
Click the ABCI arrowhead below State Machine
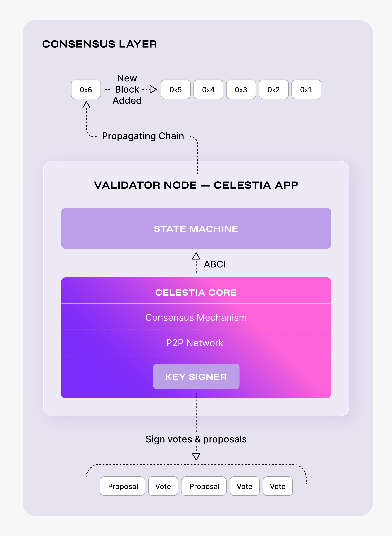[x=196, y=256]
